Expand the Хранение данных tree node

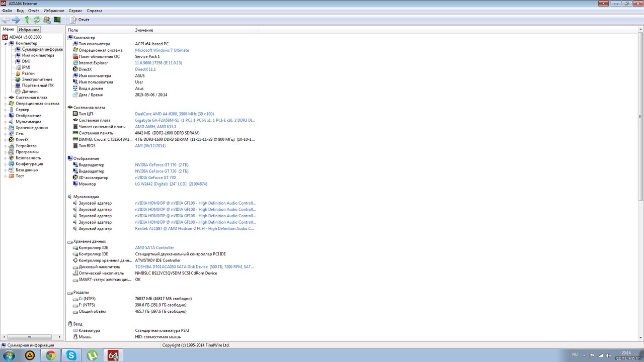tap(6, 128)
